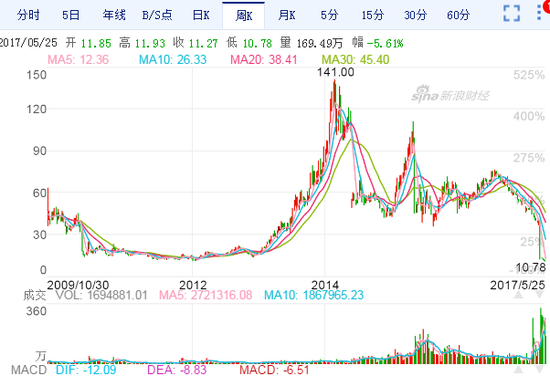This screenshot has width=550, height=376.
Task: Toggle fullscreen chart view icon
Action: coord(511,13)
